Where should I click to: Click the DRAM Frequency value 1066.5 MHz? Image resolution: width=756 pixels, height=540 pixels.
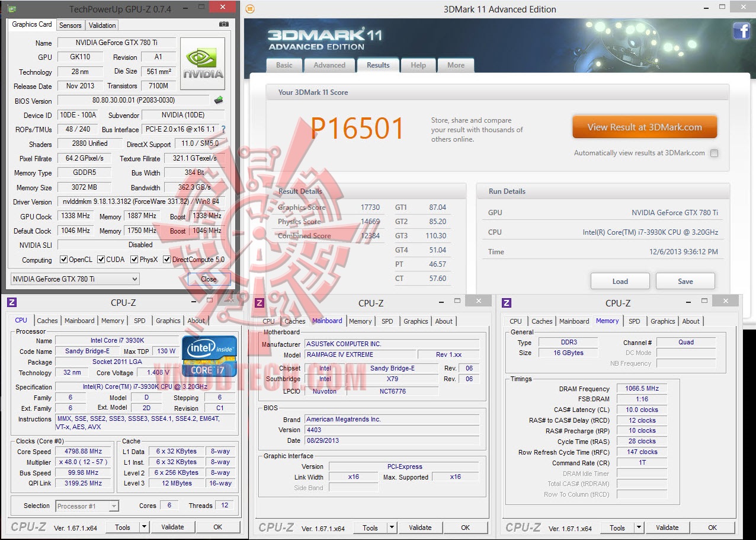pyautogui.click(x=642, y=389)
